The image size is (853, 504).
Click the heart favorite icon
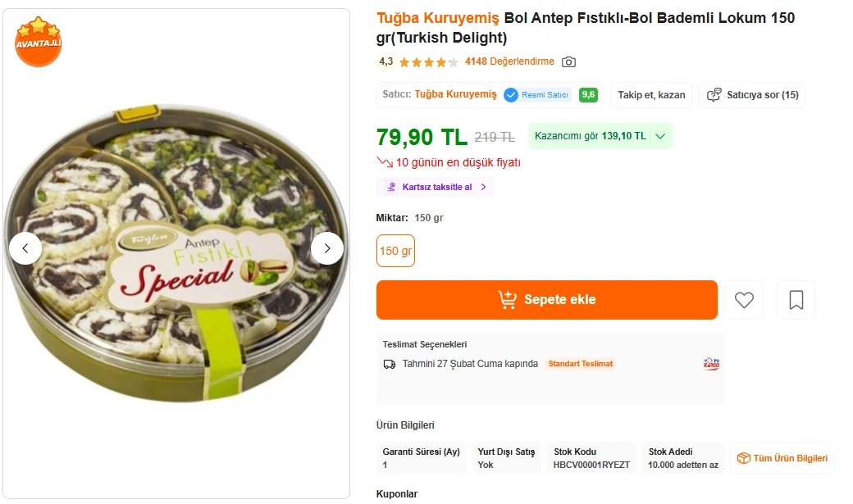(x=744, y=300)
